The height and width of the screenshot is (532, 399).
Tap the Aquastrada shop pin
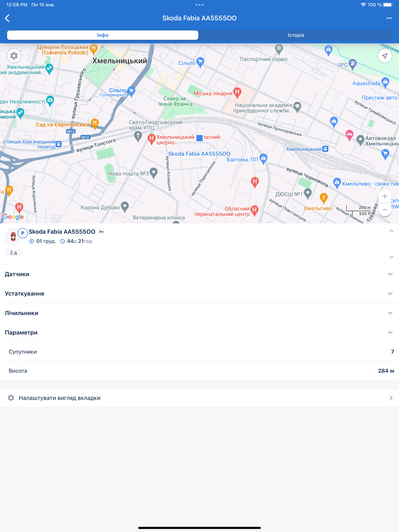click(385, 82)
